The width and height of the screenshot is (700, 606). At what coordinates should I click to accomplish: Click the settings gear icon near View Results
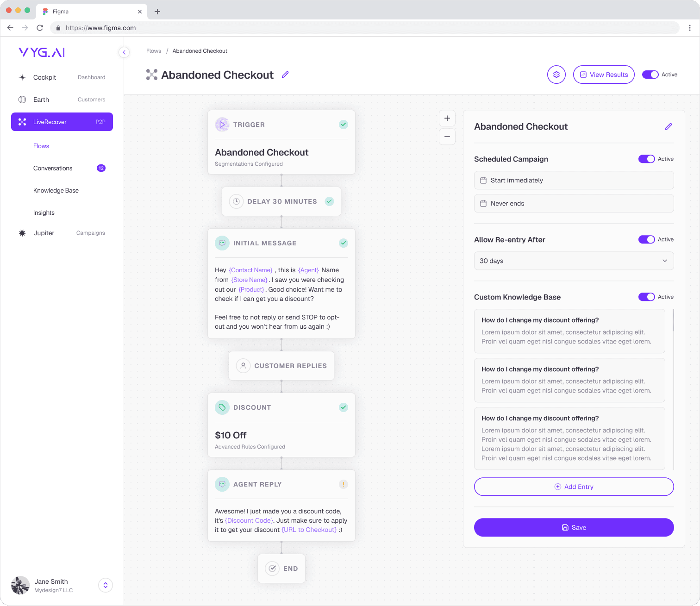556,74
